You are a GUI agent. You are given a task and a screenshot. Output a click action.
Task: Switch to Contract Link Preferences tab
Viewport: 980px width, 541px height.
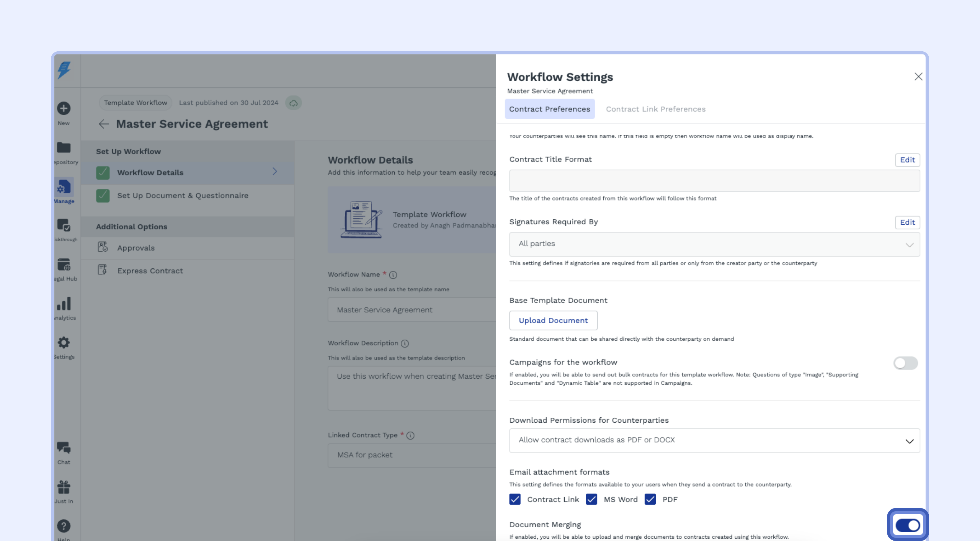click(x=655, y=109)
